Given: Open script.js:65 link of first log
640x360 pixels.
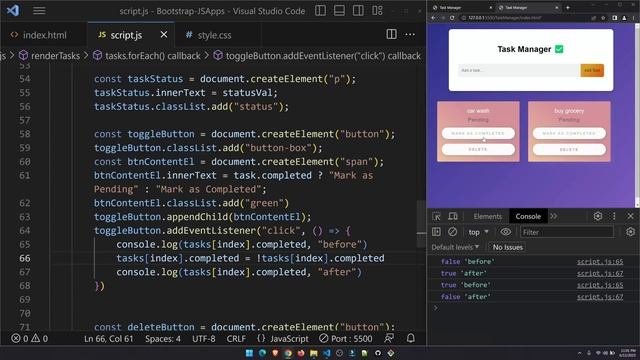Looking at the screenshot, I should point(600,262).
